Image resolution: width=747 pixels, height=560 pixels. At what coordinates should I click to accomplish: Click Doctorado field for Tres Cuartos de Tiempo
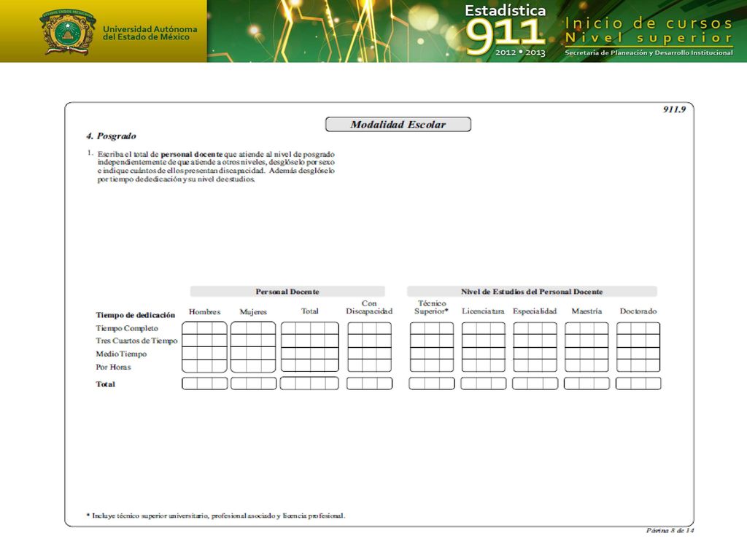(638, 341)
